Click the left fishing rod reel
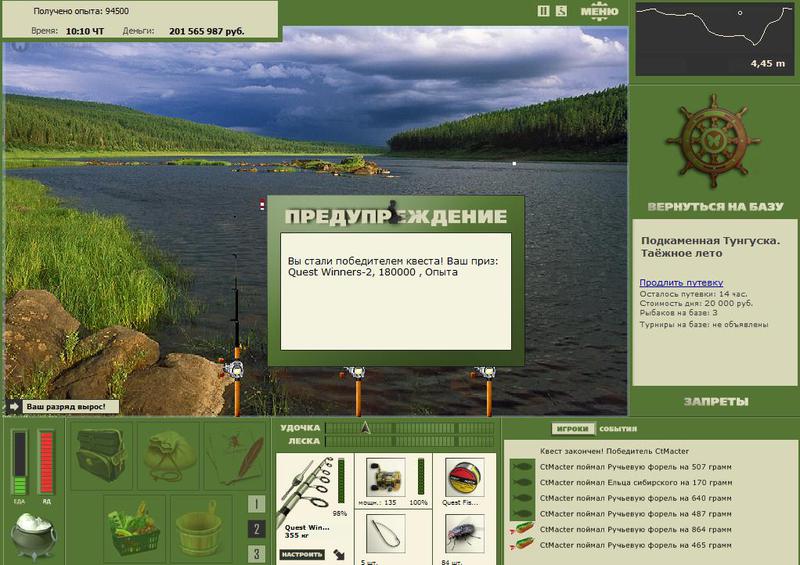Viewport: 800px width, 565px height. (x=233, y=370)
